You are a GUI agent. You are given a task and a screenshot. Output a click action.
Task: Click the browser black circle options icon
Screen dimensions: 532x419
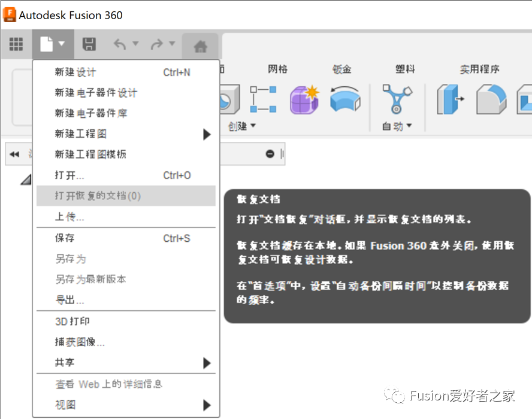coord(270,154)
